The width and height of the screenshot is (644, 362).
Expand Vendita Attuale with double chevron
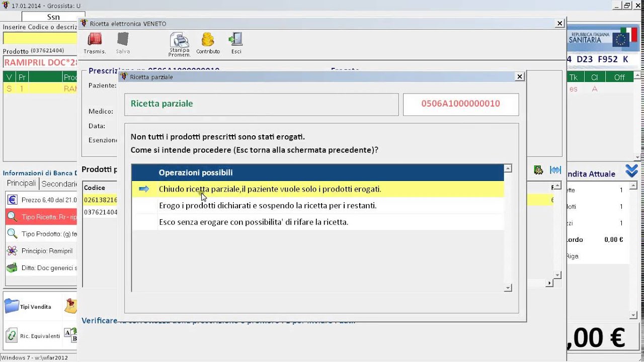coord(631,171)
